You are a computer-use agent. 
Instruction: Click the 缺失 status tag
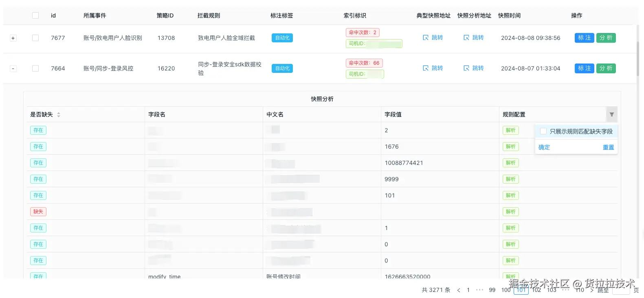pos(38,212)
